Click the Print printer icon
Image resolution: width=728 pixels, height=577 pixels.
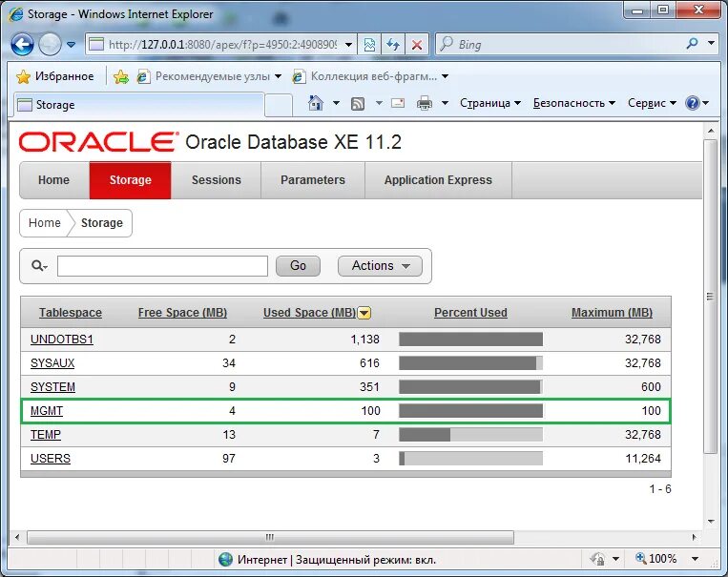point(425,103)
